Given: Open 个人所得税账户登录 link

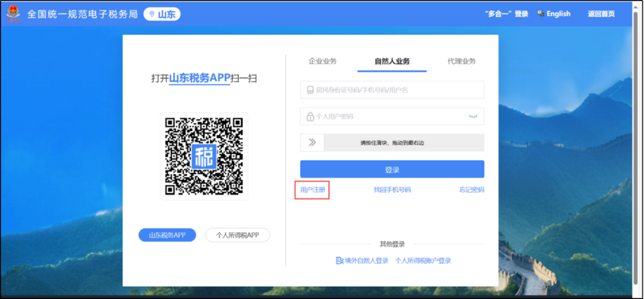Looking at the screenshot, I should click(x=423, y=260).
